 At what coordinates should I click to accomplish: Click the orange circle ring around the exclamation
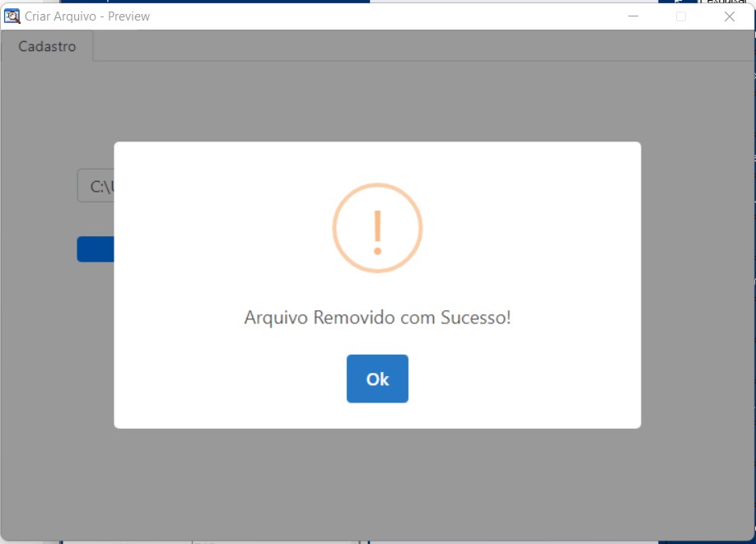click(335, 229)
